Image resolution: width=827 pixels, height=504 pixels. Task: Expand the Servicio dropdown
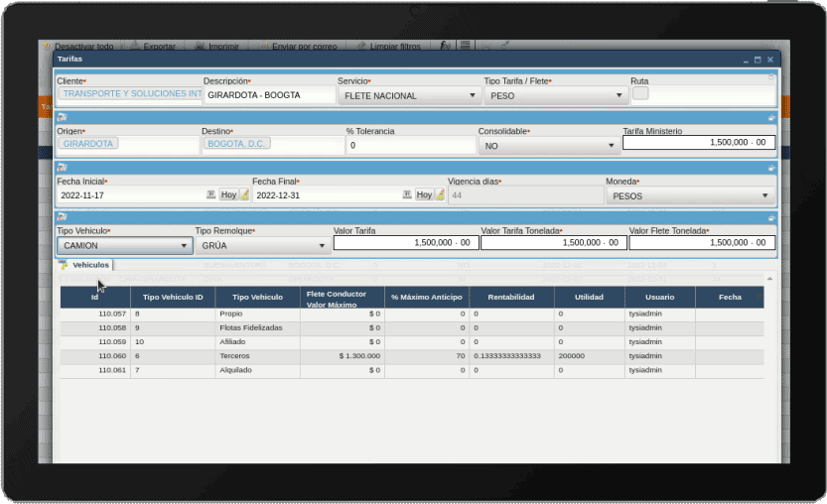(x=409, y=96)
